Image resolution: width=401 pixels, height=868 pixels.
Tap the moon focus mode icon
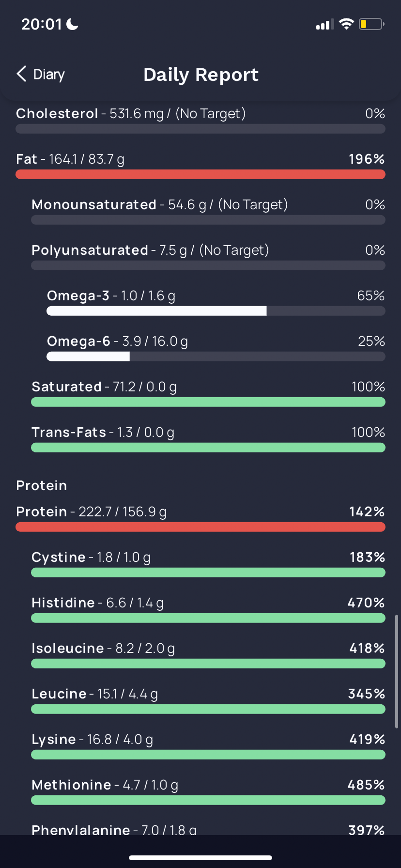tap(72, 24)
